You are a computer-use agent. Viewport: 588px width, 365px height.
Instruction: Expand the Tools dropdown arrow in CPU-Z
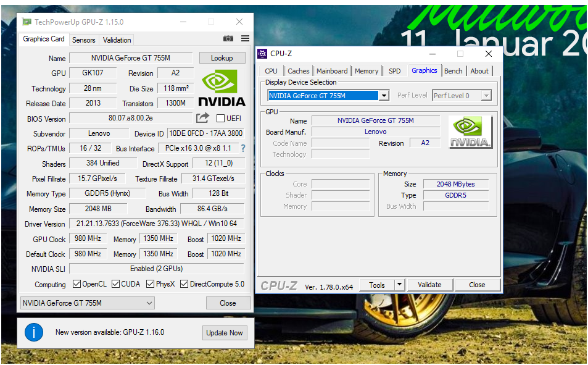399,285
